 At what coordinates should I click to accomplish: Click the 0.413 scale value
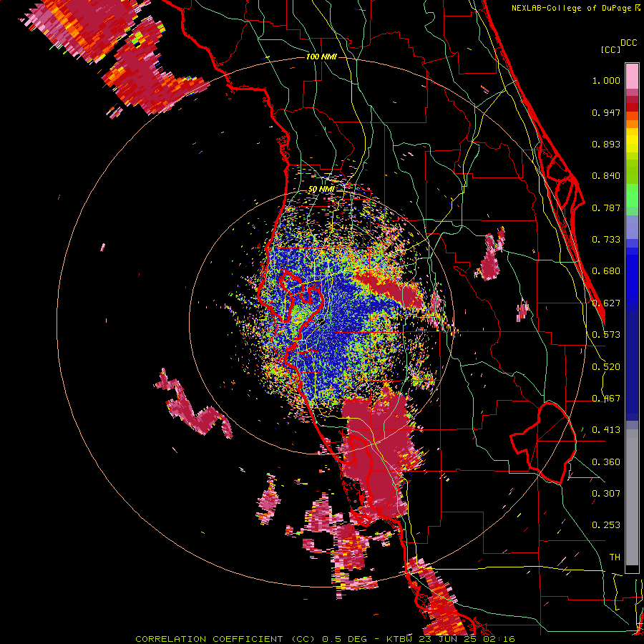tap(606, 430)
